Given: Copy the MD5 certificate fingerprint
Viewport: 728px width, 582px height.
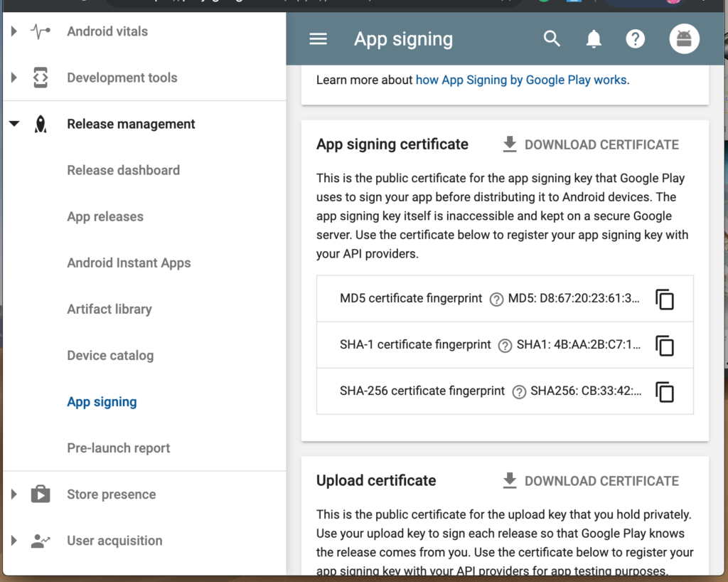Looking at the screenshot, I should [665, 300].
